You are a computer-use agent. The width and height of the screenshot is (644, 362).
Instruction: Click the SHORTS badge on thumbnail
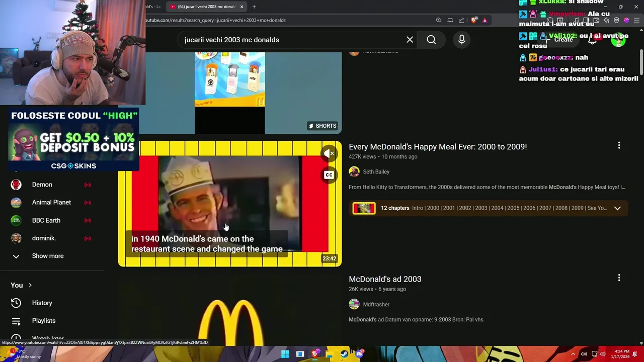point(323,126)
